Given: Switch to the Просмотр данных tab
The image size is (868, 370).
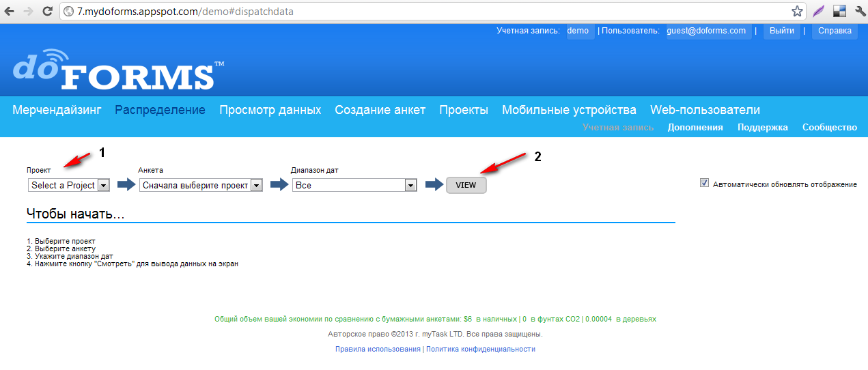Looking at the screenshot, I should point(270,110).
